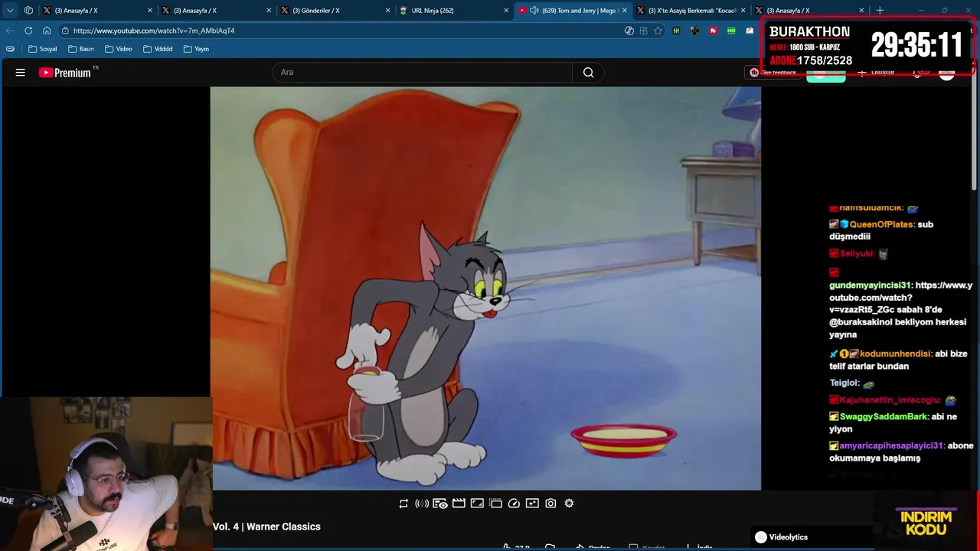
Task: Switch to the first '(3) Anasayfa / X' tab
Action: click(x=96, y=11)
